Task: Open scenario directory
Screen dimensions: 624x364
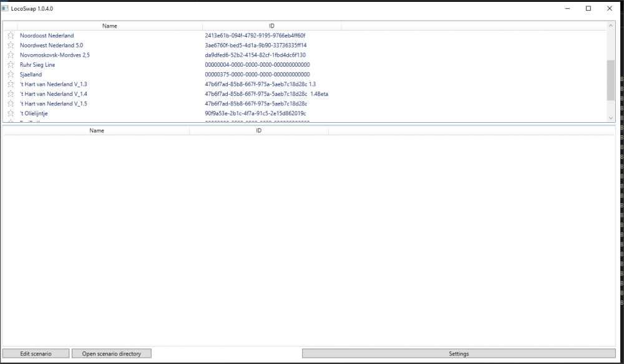Action: pyautogui.click(x=112, y=353)
